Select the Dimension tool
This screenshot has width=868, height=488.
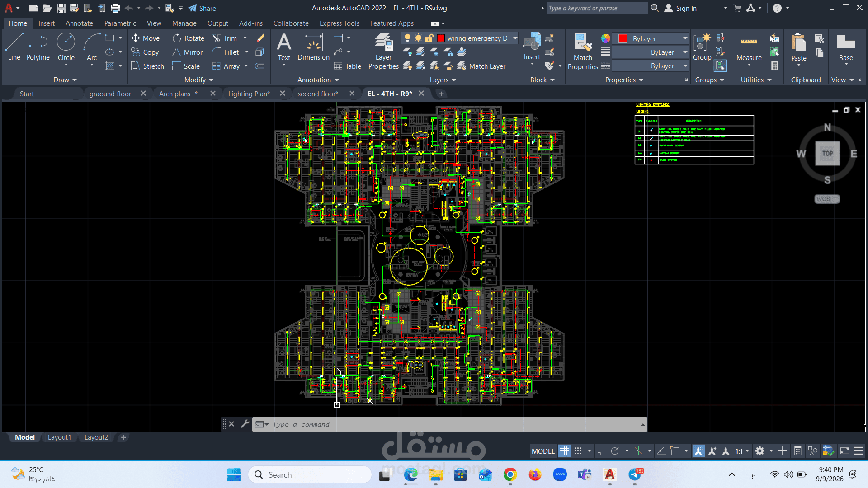[x=313, y=47]
